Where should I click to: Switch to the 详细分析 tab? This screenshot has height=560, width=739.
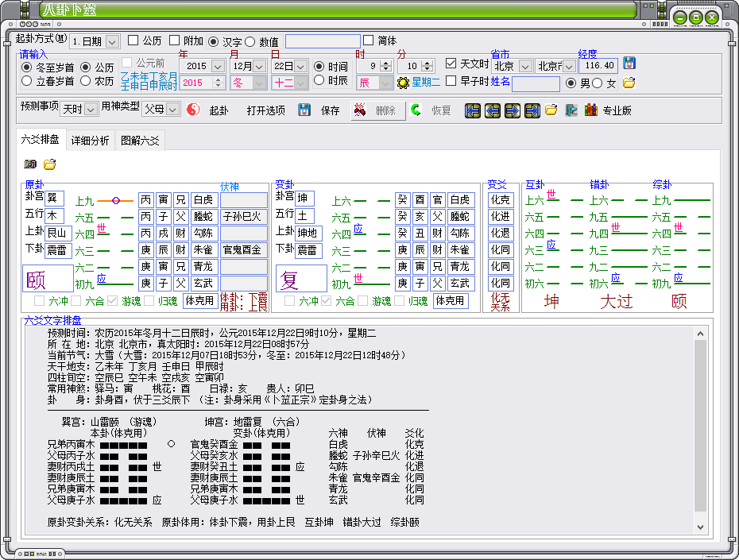(x=91, y=141)
